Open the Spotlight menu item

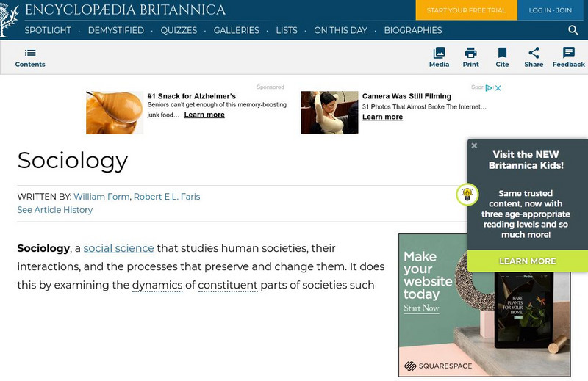coord(48,30)
